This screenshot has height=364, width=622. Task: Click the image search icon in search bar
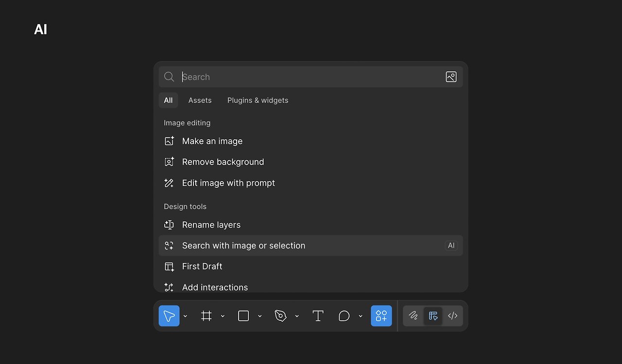coord(451,77)
